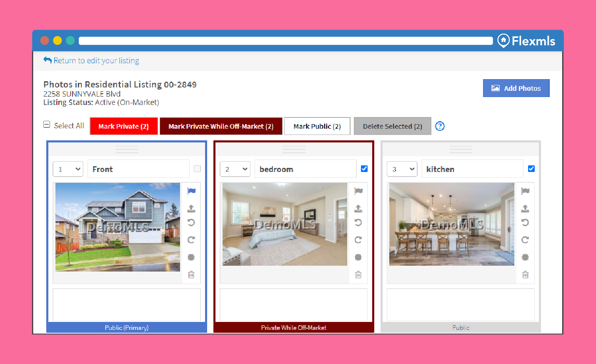Click the Public label under kitchen card

point(461,328)
